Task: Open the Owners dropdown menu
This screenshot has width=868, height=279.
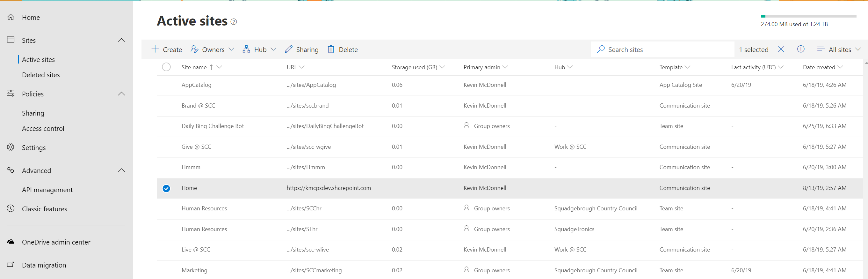Action: click(212, 49)
